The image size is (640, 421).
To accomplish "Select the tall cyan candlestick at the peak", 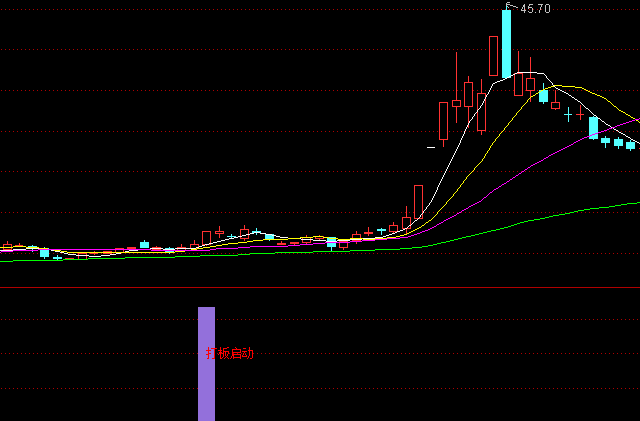I will click(x=506, y=44).
